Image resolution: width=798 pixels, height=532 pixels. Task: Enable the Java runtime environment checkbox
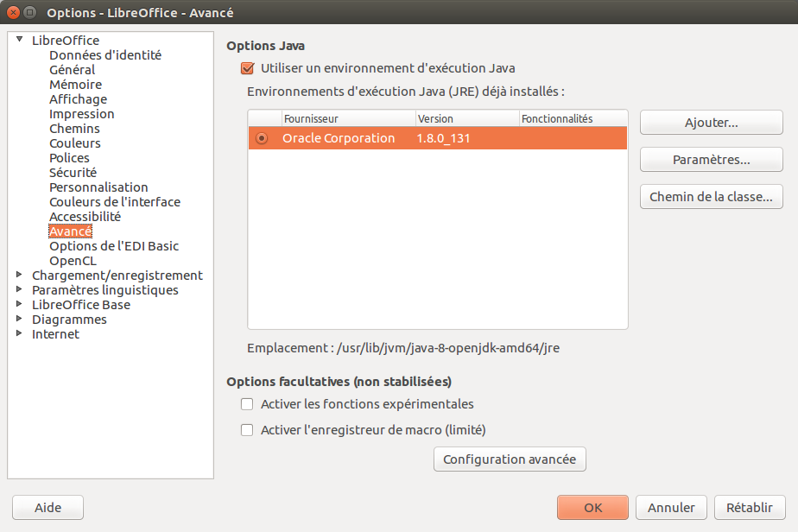248,68
